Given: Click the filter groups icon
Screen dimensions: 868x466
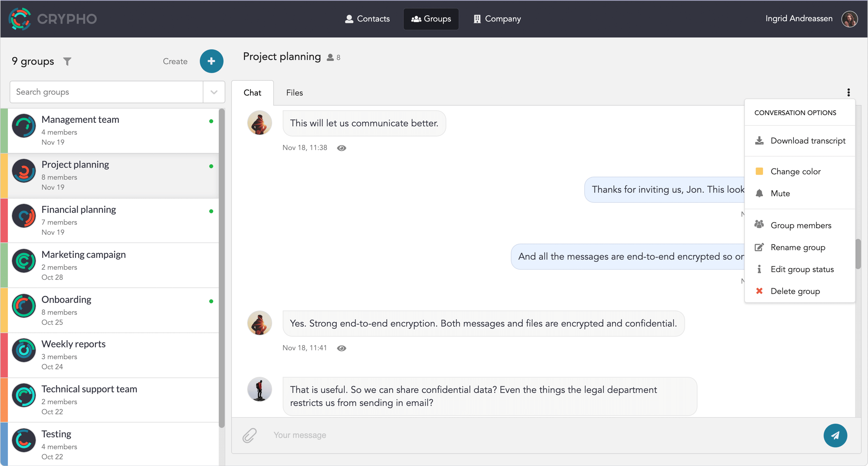Looking at the screenshot, I should tap(68, 62).
